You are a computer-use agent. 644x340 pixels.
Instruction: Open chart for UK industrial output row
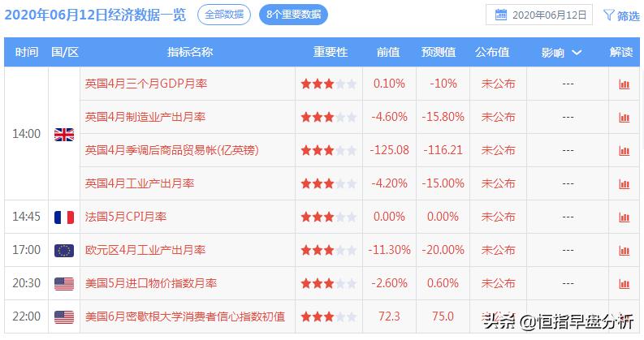tap(624, 183)
